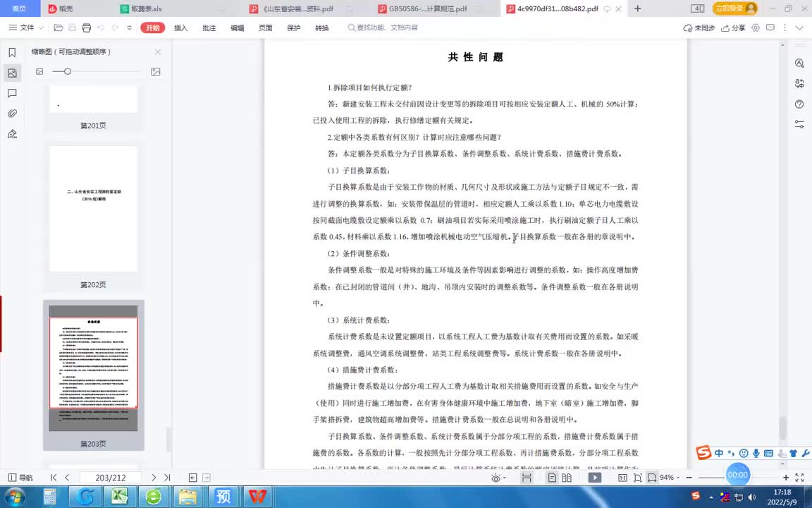Open Excel from Windows taskbar
The width and height of the screenshot is (812, 508).
(x=120, y=496)
